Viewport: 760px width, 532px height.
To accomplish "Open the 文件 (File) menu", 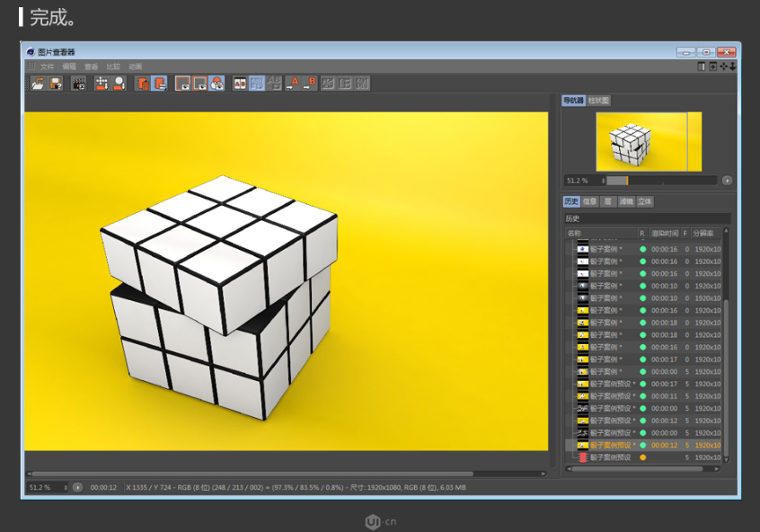I will 47,66.
